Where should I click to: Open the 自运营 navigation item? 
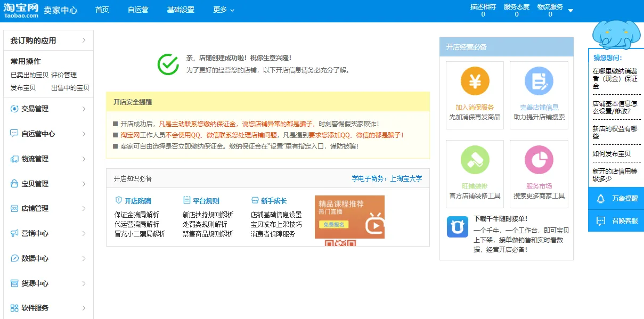pos(138,10)
